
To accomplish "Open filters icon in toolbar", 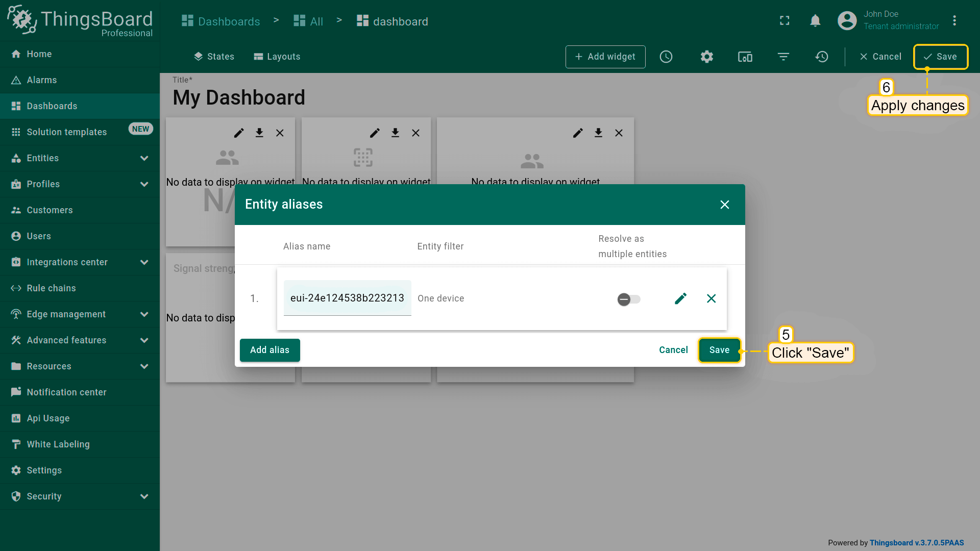I will click(x=783, y=57).
